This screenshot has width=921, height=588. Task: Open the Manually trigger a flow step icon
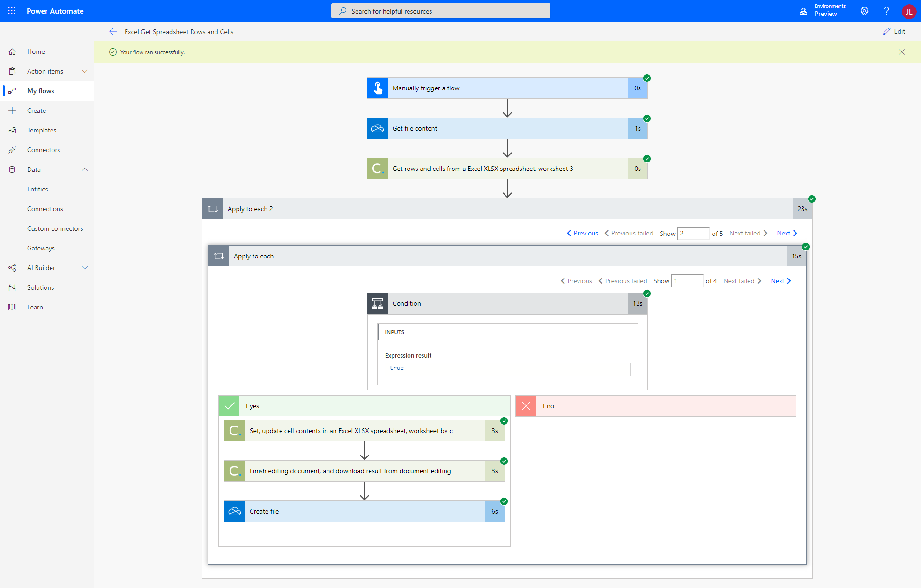[x=377, y=88]
